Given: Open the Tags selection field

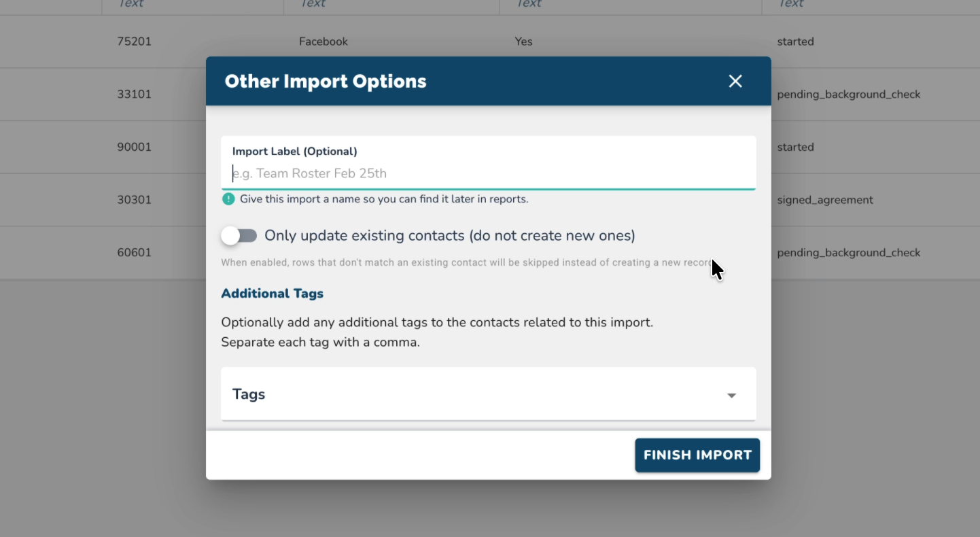Looking at the screenshot, I should (x=476, y=394).
